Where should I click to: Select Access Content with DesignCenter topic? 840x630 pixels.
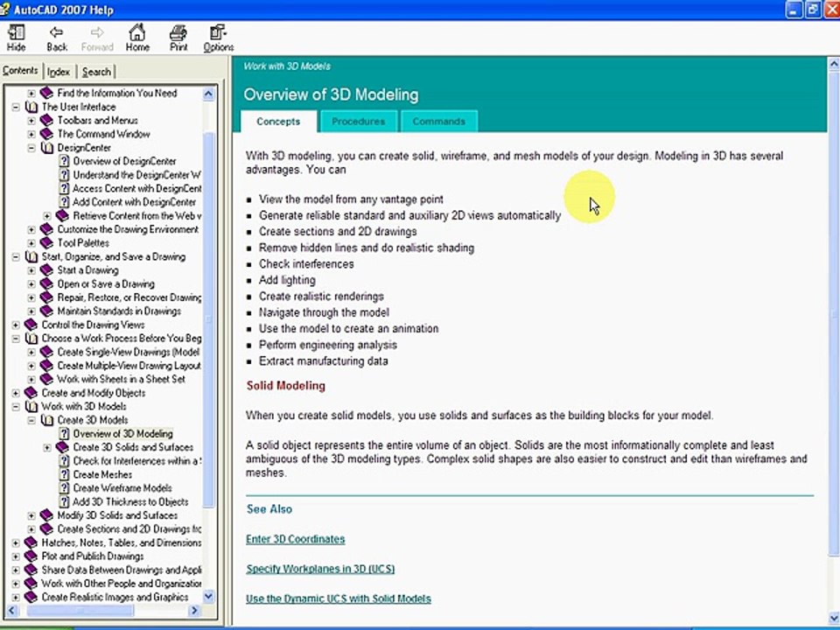pyautogui.click(x=137, y=189)
